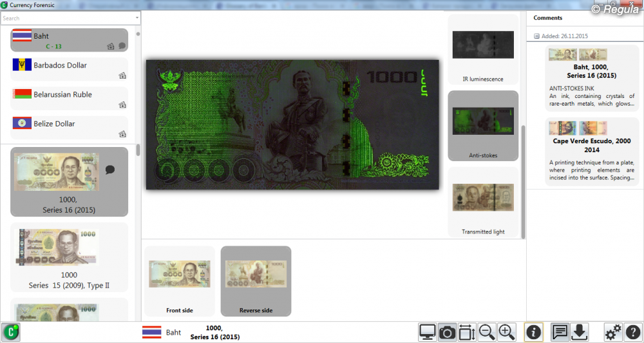
Task: Select the Reverse side view
Action: [x=256, y=280]
